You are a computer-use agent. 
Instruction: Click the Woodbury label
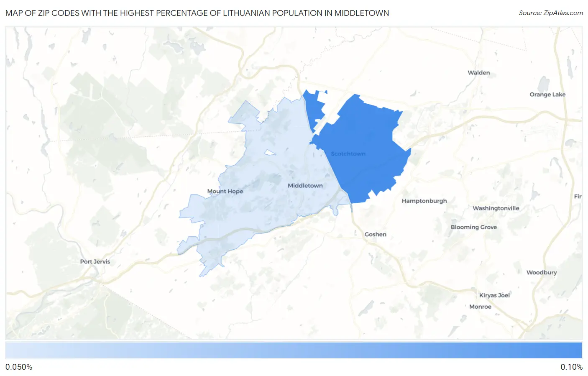click(x=542, y=272)
